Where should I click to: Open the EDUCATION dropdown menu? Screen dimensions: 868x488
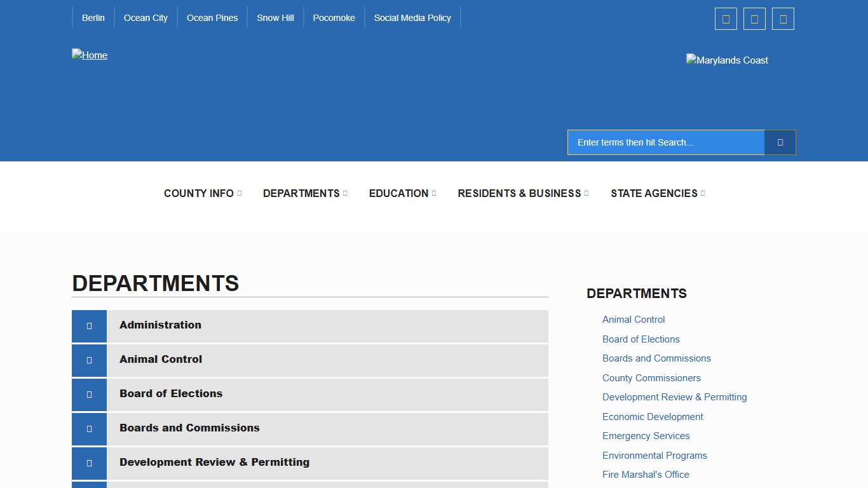[398, 193]
